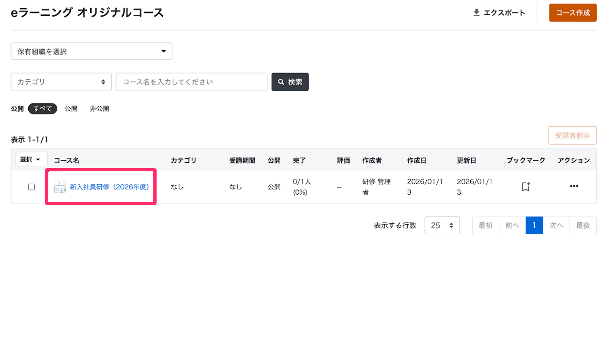Click the 評価 column header

pyautogui.click(x=343, y=160)
